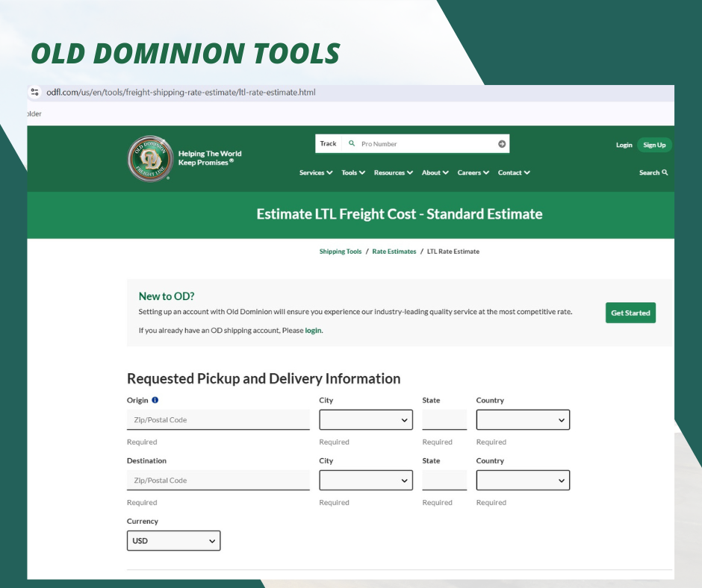
Task: Click 'Estimate LTL Freight Cost - Standard Estimate' heading
Action: [400, 214]
